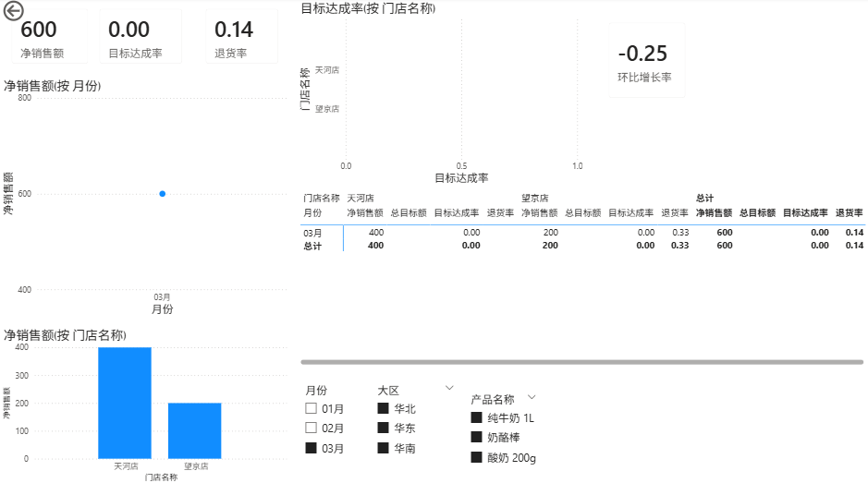Select the 天河店 bar in bar chart
868x483 pixels.
[124, 403]
